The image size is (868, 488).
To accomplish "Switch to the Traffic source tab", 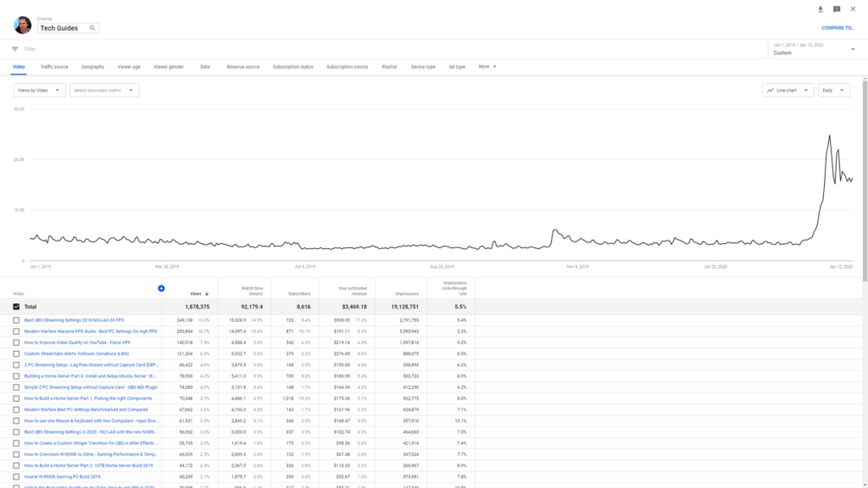I will (54, 67).
